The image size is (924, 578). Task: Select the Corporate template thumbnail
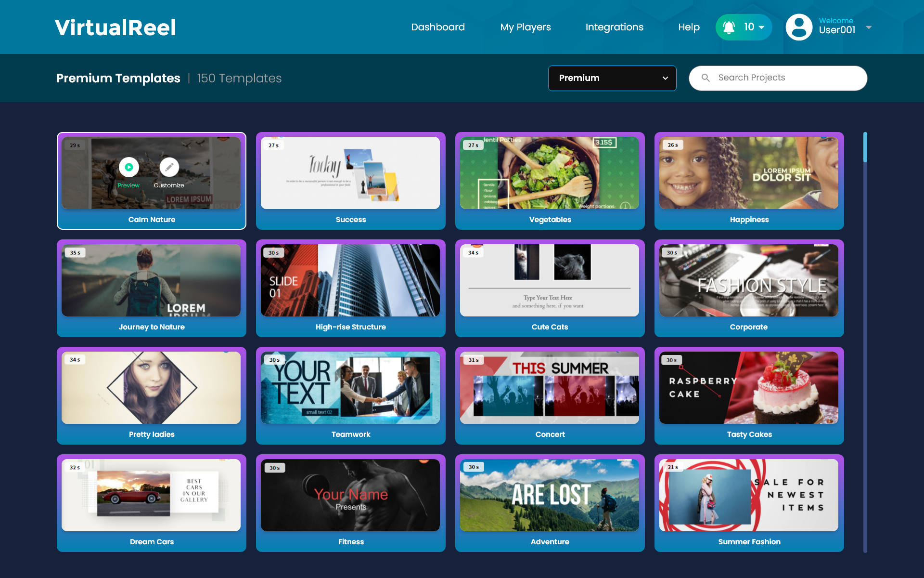point(749,280)
